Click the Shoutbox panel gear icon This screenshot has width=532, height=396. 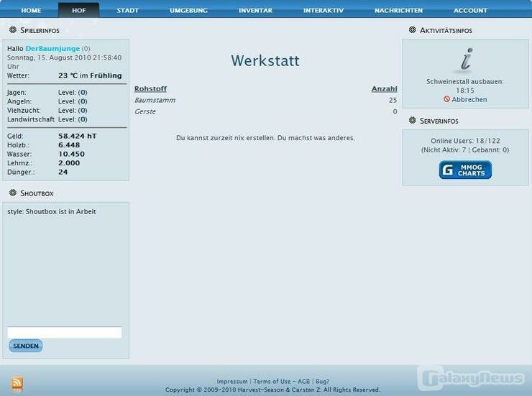click(x=13, y=193)
